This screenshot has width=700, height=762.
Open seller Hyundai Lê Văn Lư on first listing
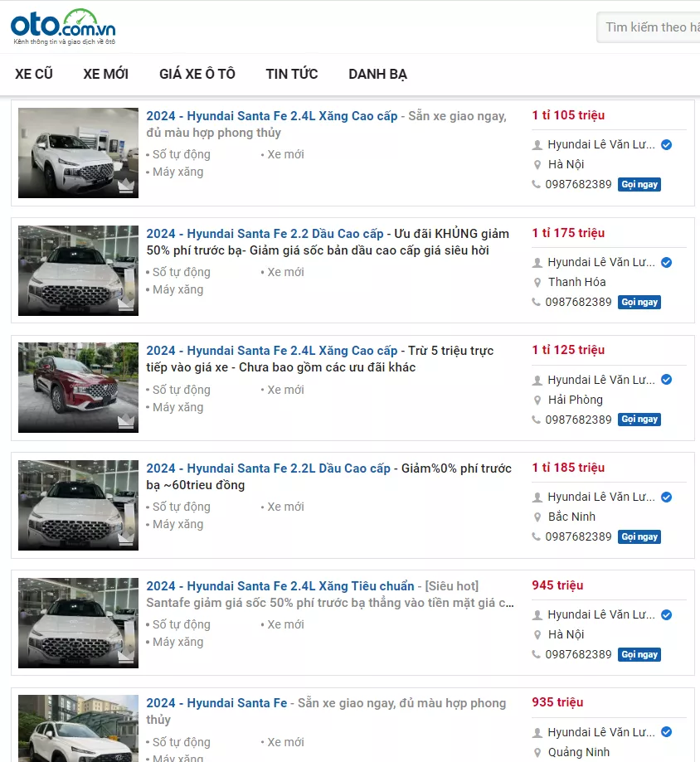(x=601, y=144)
